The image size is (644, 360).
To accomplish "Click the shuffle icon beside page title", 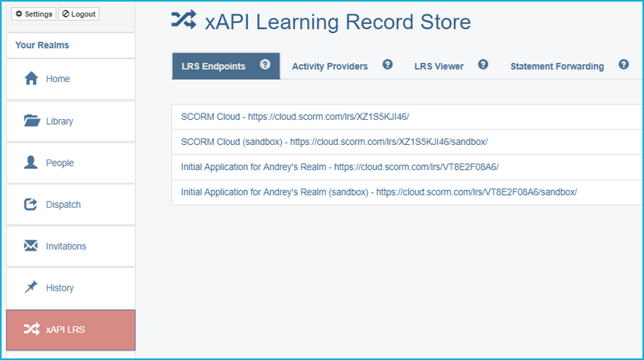I will click(184, 19).
